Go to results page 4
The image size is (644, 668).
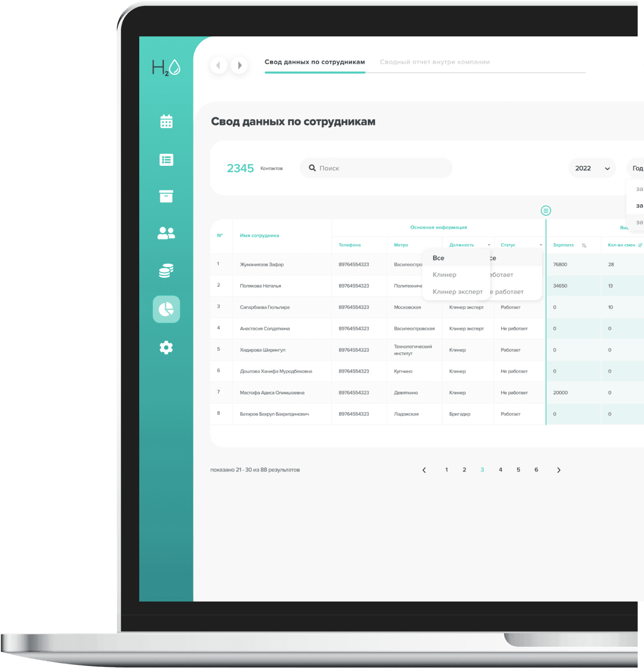(500, 470)
